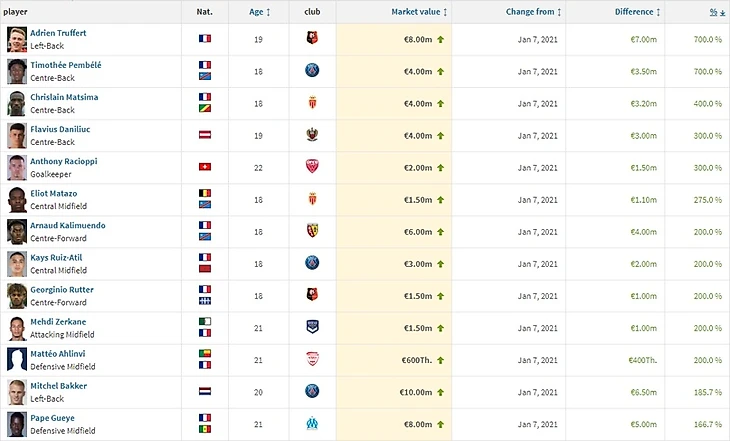
Task: Click the Swiss flag beside Anthony Racioppi
Action: pos(205,167)
